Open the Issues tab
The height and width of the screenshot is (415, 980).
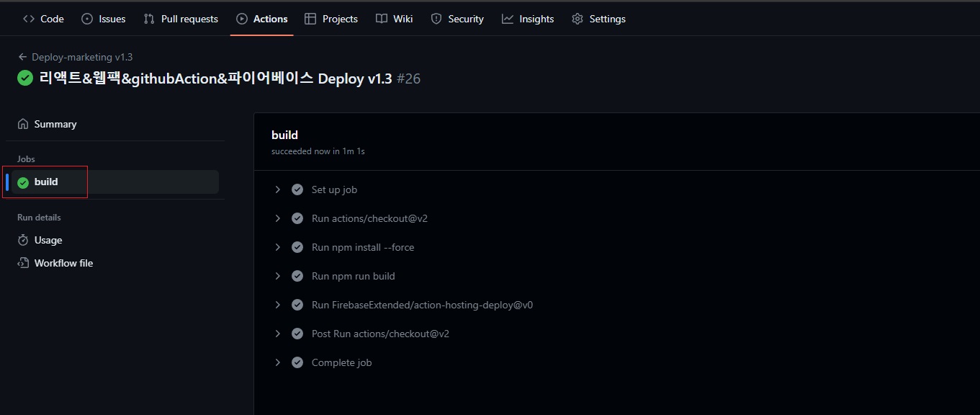(103, 19)
